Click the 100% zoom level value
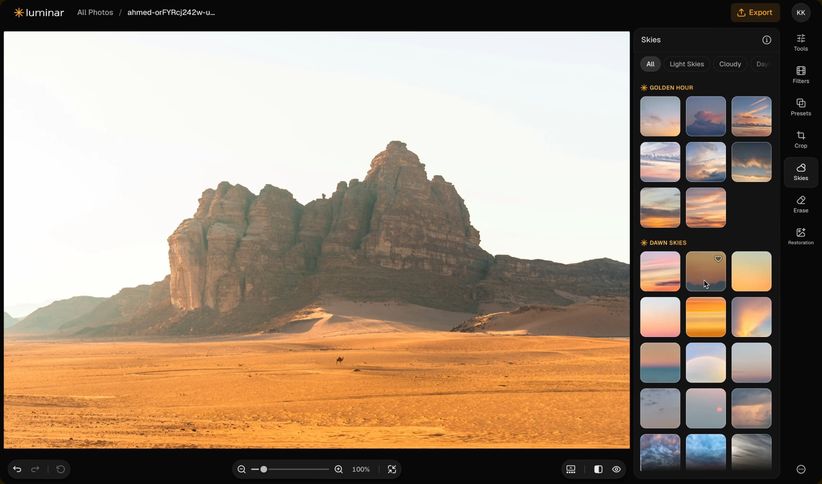The image size is (822, 484). click(361, 469)
